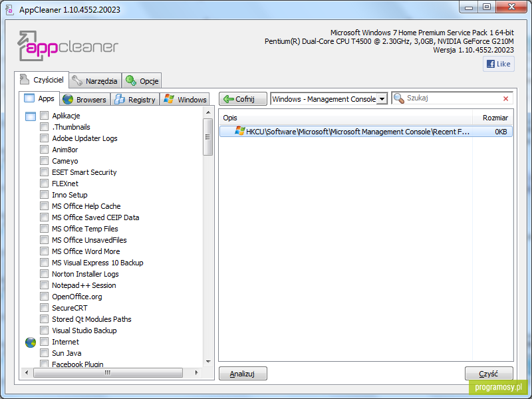Click the Windows flag icon in the registry row
This screenshot has width=532, height=399.
(239, 131)
